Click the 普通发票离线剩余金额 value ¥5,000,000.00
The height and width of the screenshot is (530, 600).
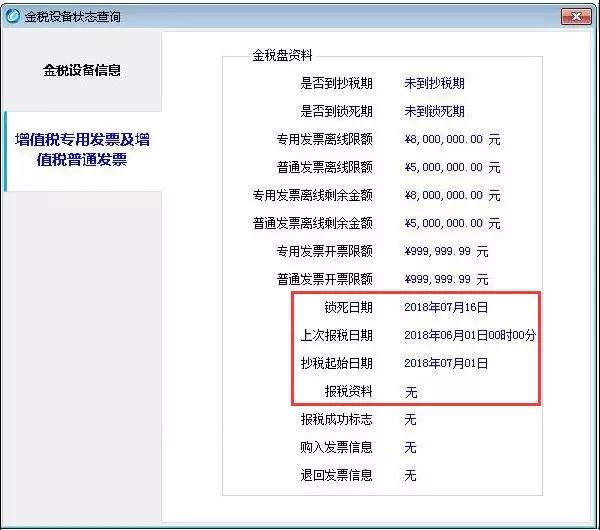452,223
